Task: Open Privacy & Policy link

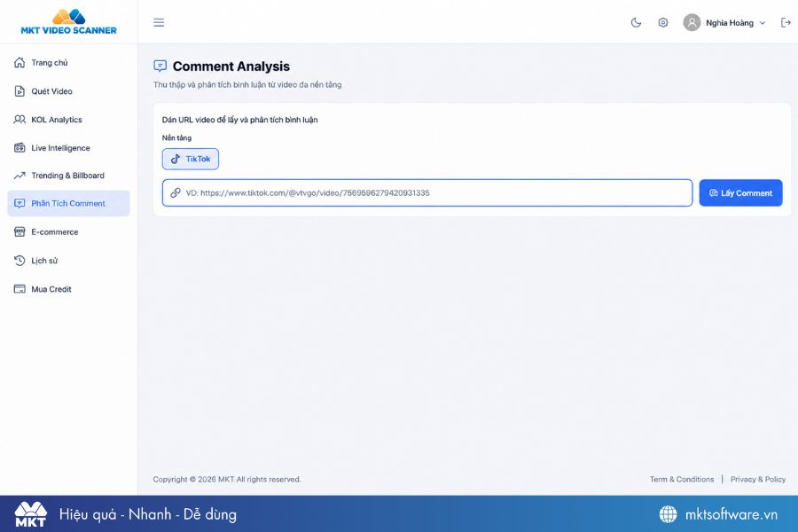Action: (758, 479)
